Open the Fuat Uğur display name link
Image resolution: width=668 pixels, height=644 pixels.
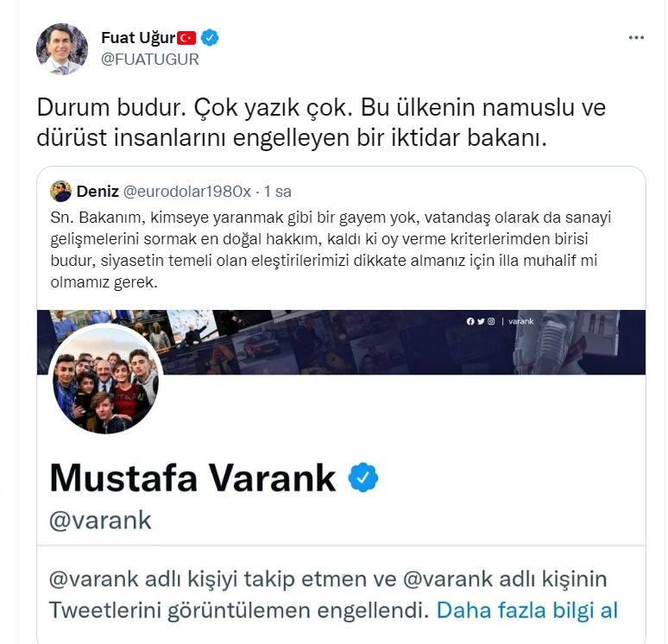[138, 38]
